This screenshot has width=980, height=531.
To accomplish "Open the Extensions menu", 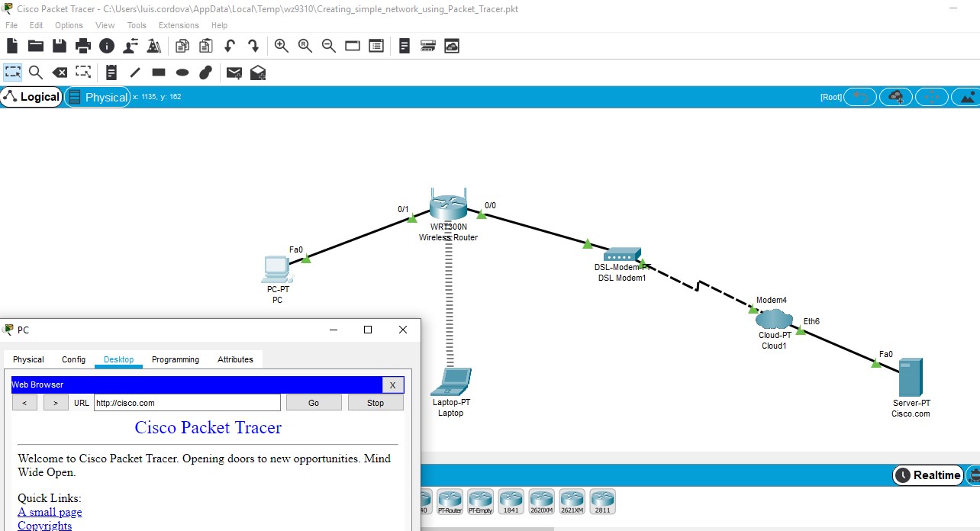I will coord(178,25).
